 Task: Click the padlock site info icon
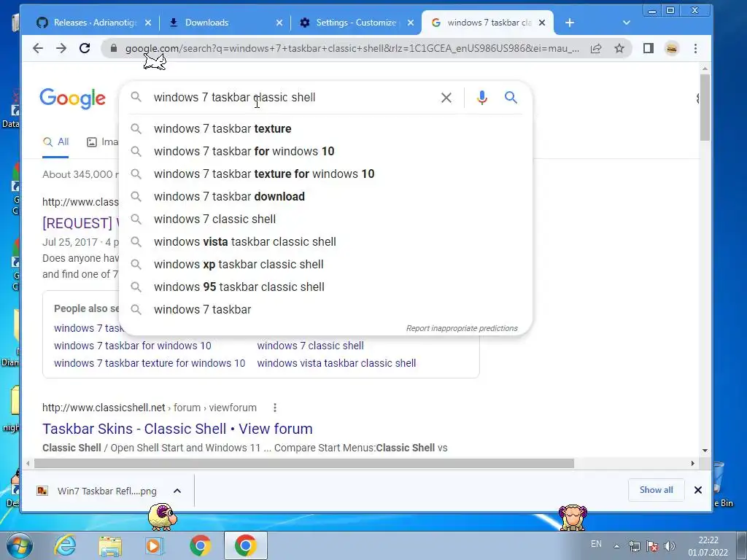coord(113,48)
